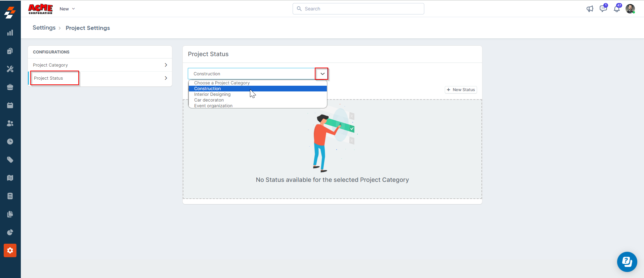The image size is (644, 278).
Task: Open the clipboard documents sidebar icon
Action: coord(10,51)
